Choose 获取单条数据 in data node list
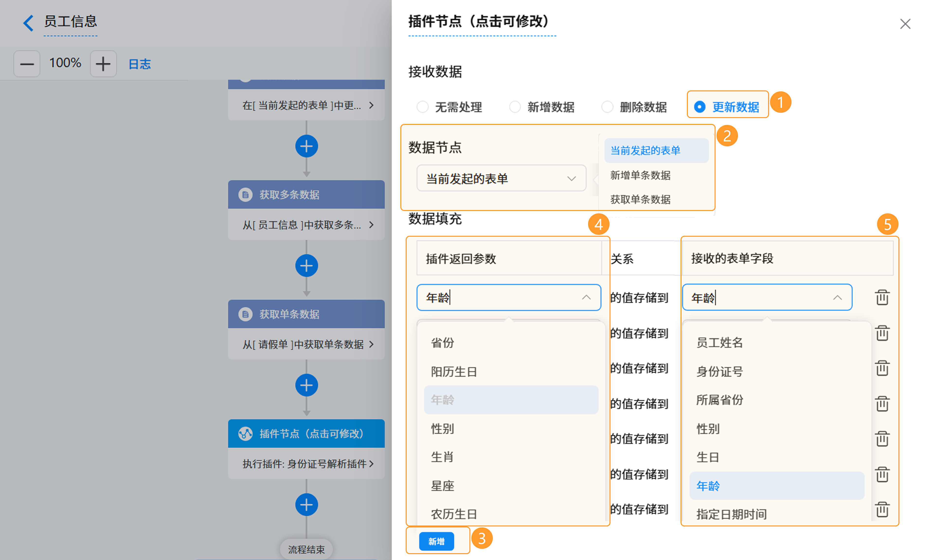Screen dimensions: 934x560 point(656,199)
